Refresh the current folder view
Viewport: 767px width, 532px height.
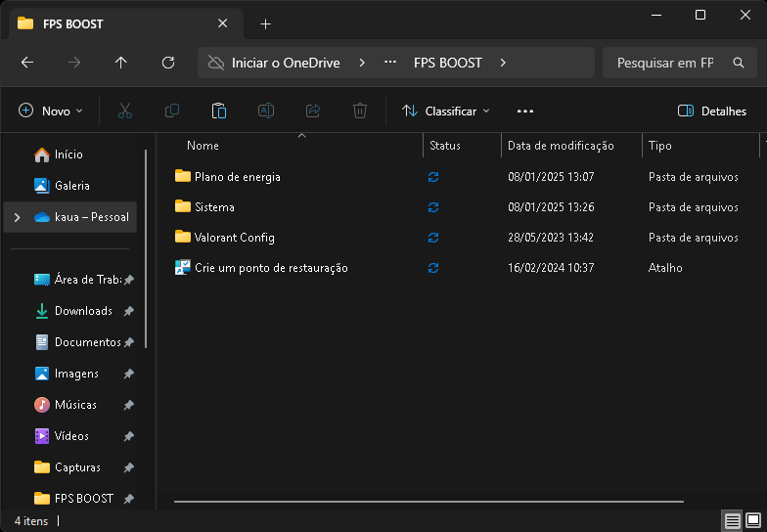coord(168,63)
